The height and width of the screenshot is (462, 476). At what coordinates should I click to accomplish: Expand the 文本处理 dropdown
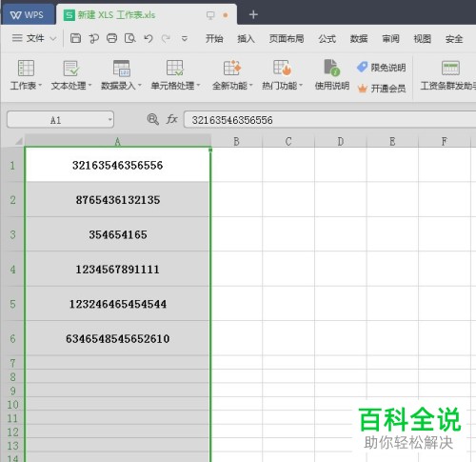point(90,86)
